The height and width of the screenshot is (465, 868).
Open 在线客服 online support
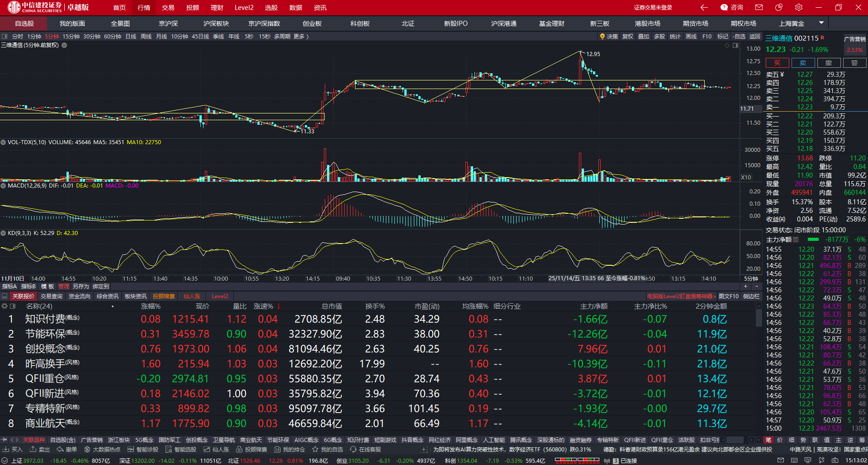[x=365, y=450]
